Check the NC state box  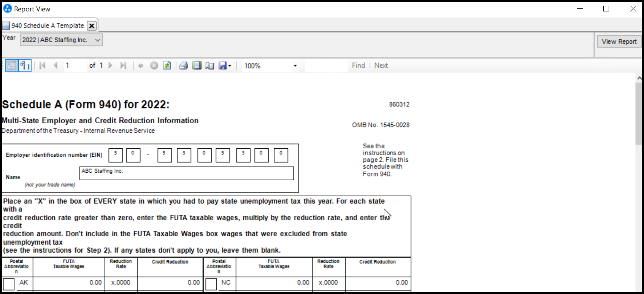coord(211,284)
